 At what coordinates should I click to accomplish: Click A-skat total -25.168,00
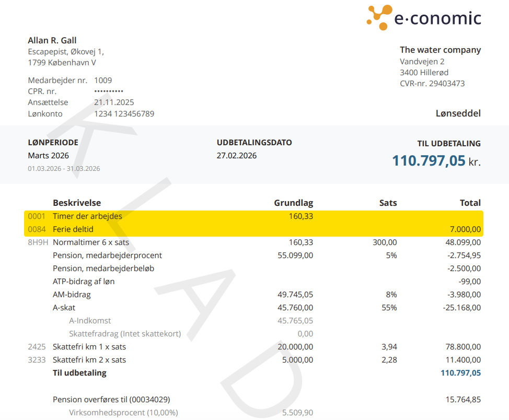[x=461, y=307]
